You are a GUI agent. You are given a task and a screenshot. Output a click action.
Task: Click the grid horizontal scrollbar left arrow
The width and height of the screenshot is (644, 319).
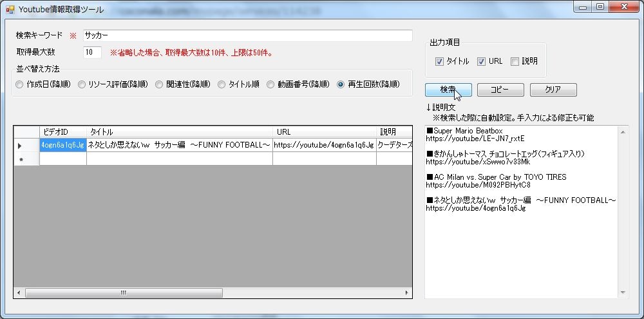pyautogui.click(x=19, y=293)
